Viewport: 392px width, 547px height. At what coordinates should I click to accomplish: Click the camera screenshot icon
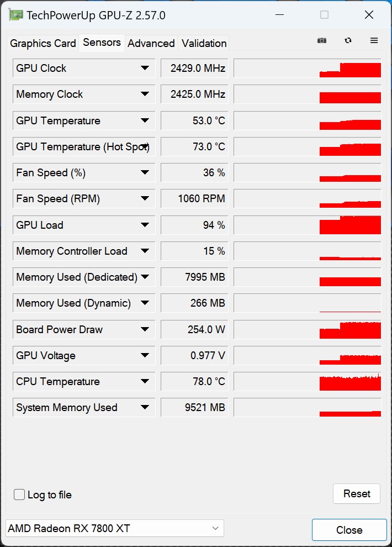point(321,40)
